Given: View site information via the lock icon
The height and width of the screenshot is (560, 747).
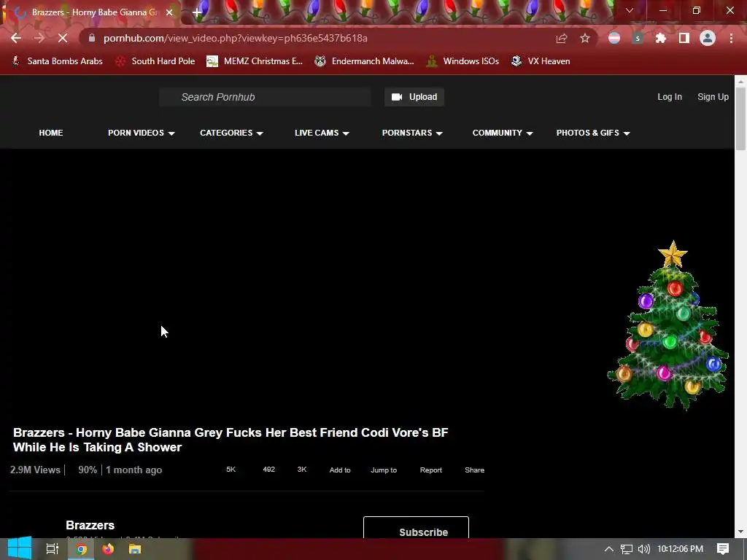Looking at the screenshot, I should [x=92, y=38].
